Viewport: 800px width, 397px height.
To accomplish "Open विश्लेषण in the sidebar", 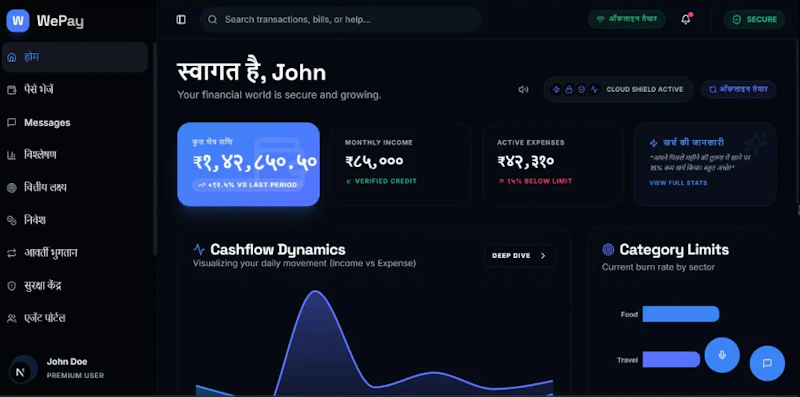I will (75, 155).
